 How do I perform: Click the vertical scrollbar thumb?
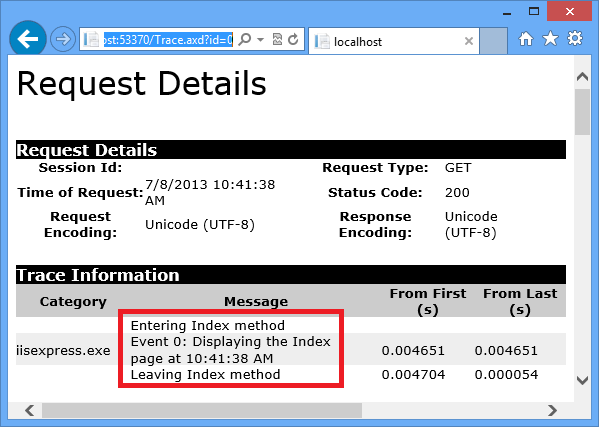point(582,112)
